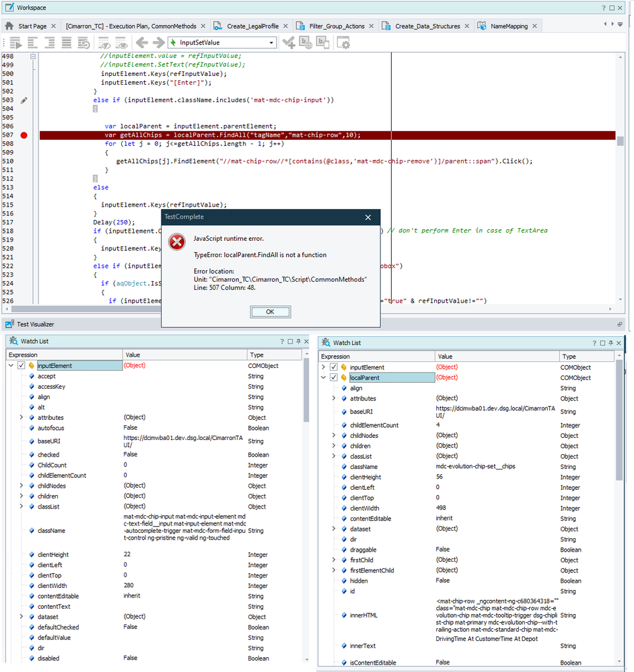Click the gear settings icon in editor toolbar

coord(343,43)
